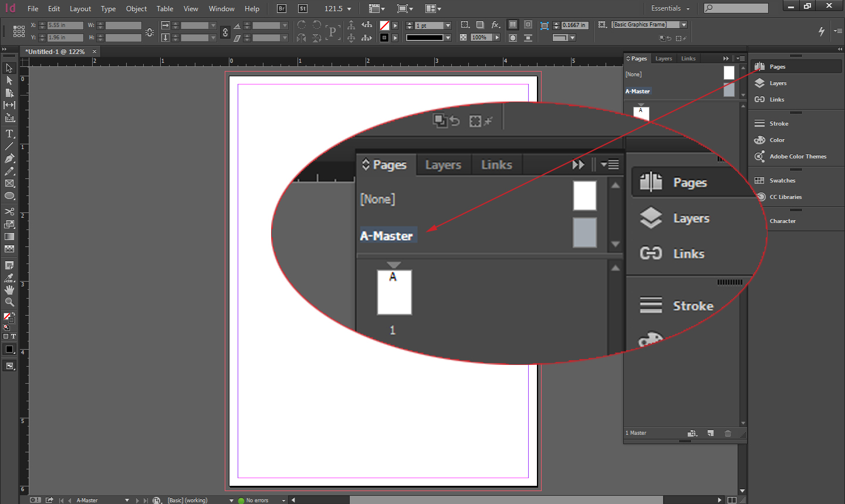Image resolution: width=845 pixels, height=504 pixels.
Task: Select the Zoom tool
Action: (x=9, y=302)
